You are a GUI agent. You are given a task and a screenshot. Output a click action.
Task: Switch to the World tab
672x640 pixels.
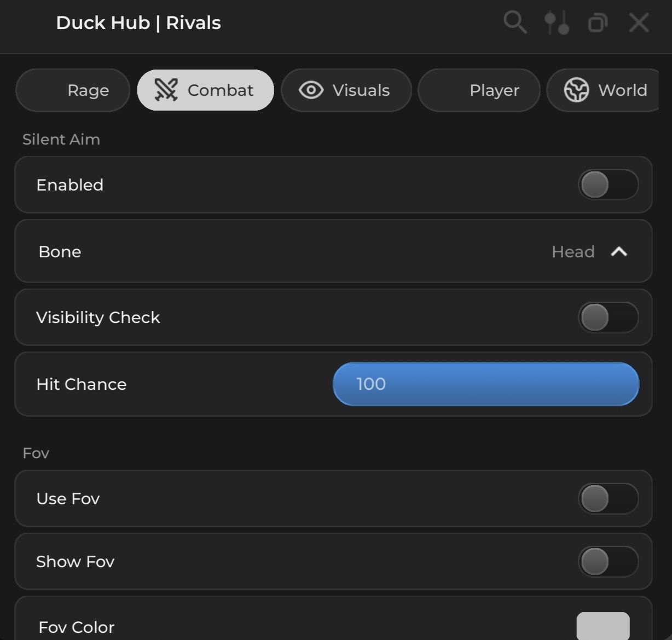click(622, 90)
